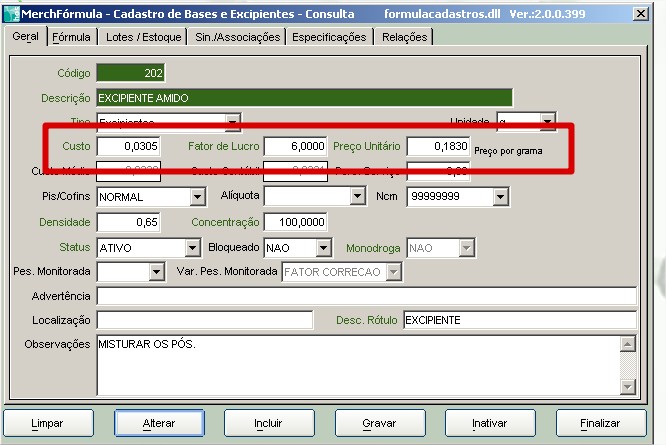Open the Relações tab

click(404, 37)
